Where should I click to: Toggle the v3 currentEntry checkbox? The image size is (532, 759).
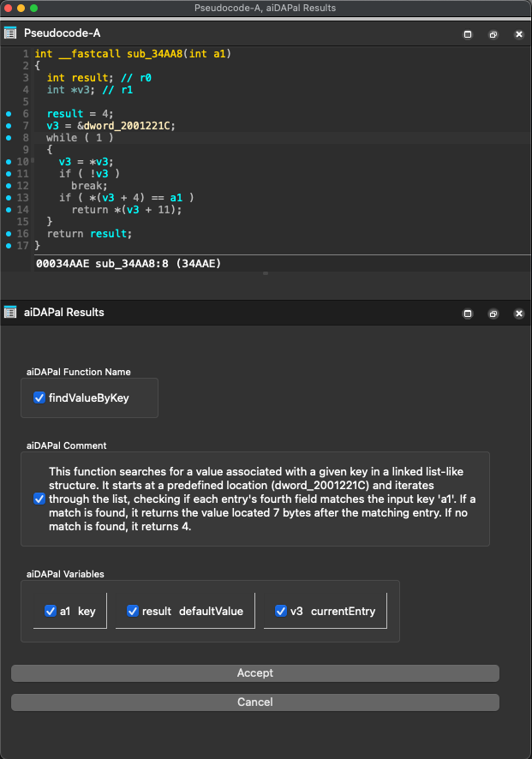pyautogui.click(x=281, y=611)
